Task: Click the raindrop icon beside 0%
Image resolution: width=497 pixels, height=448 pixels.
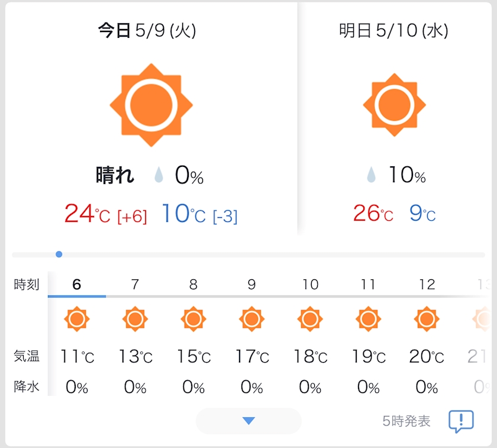Action: [x=159, y=175]
